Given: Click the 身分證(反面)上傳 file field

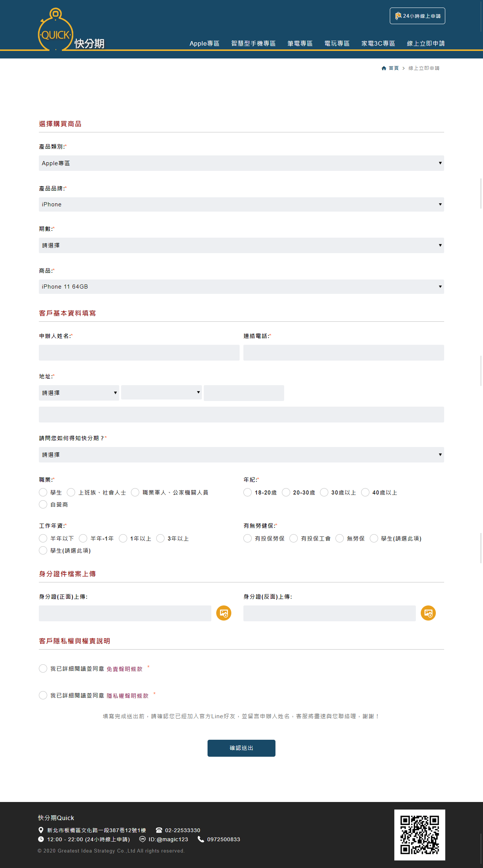Looking at the screenshot, I should (x=329, y=613).
